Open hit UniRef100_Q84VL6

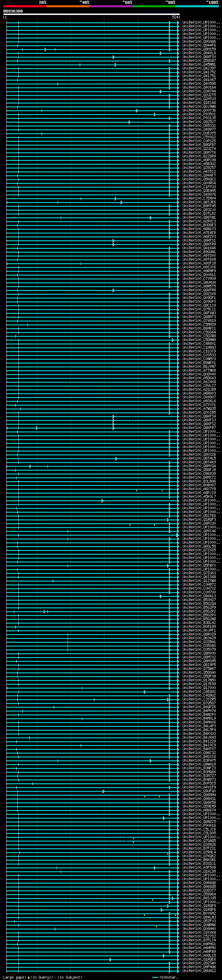click(199, 53)
